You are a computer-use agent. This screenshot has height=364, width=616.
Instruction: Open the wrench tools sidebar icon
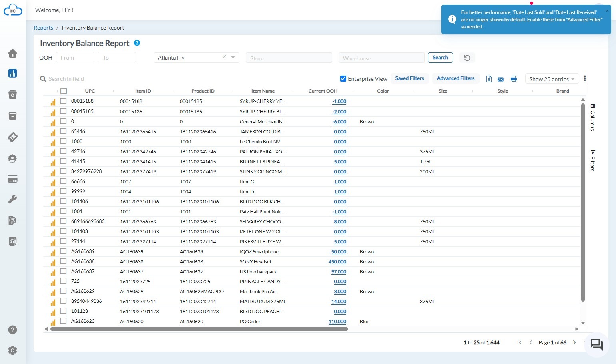pyautogui.click(x=12, y=199)
